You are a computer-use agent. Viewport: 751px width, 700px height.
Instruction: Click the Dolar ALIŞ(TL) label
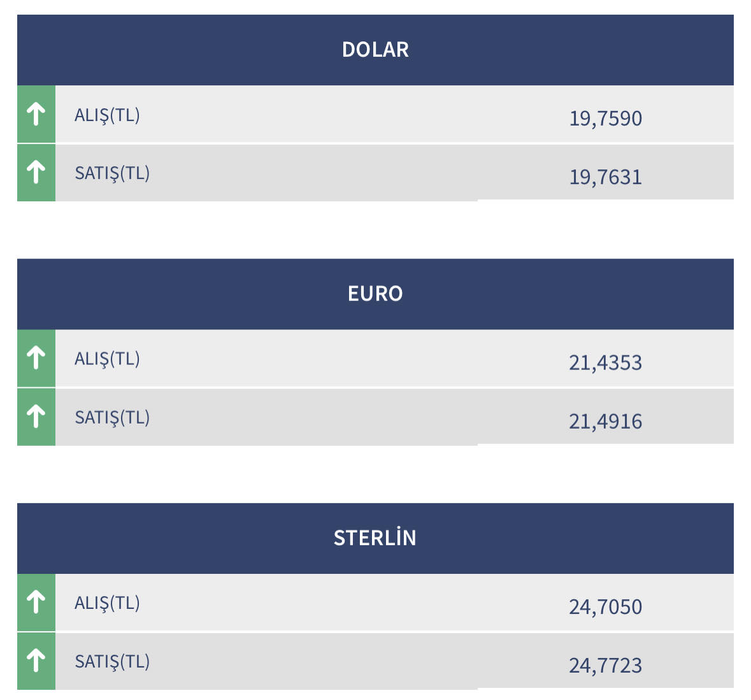coord(107,115)
